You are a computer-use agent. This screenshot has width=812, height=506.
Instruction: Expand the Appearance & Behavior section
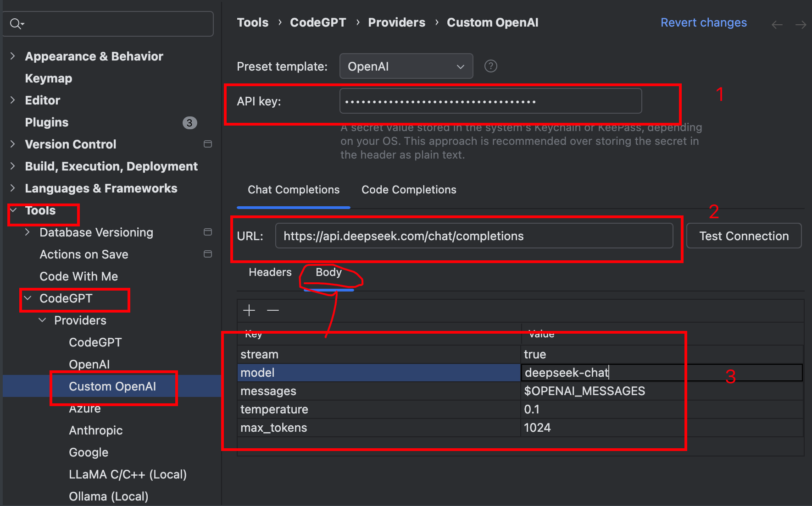[x=13, y=56]
